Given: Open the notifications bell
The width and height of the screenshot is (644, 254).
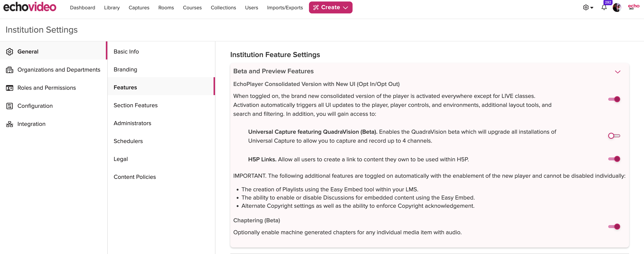Looking at the screenshot, I should pos(604,7).
